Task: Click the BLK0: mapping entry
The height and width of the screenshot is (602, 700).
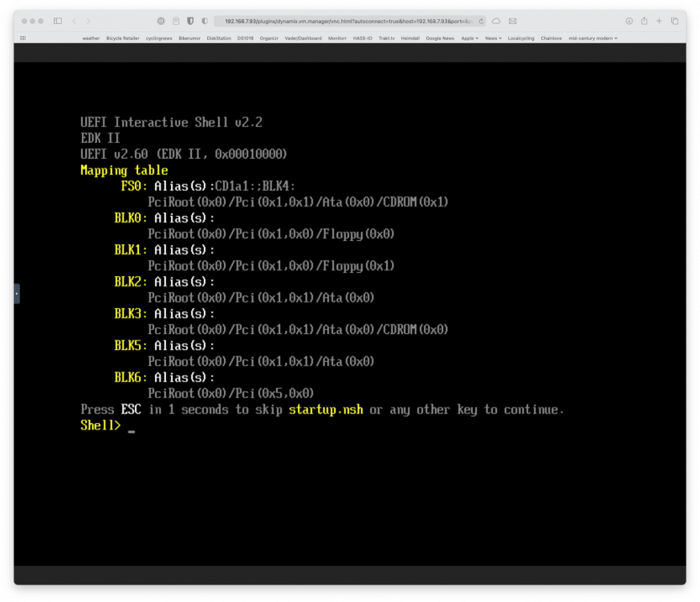Action: pyautogui.click(x=130, y=218)
